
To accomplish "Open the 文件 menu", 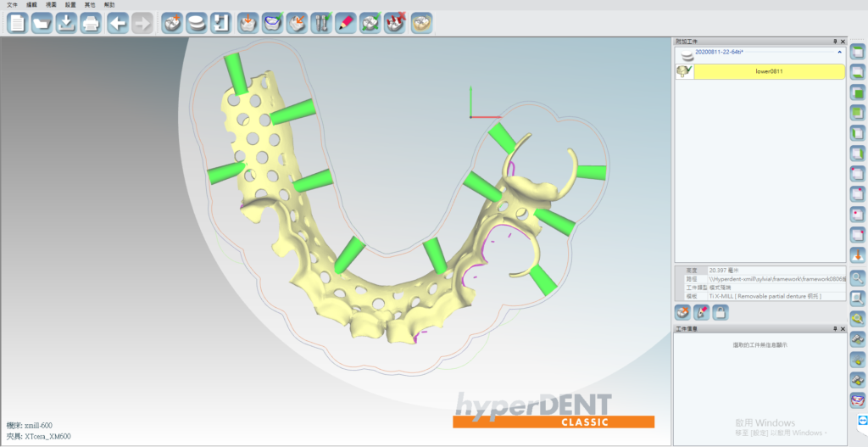I will (x=12, y=4).
